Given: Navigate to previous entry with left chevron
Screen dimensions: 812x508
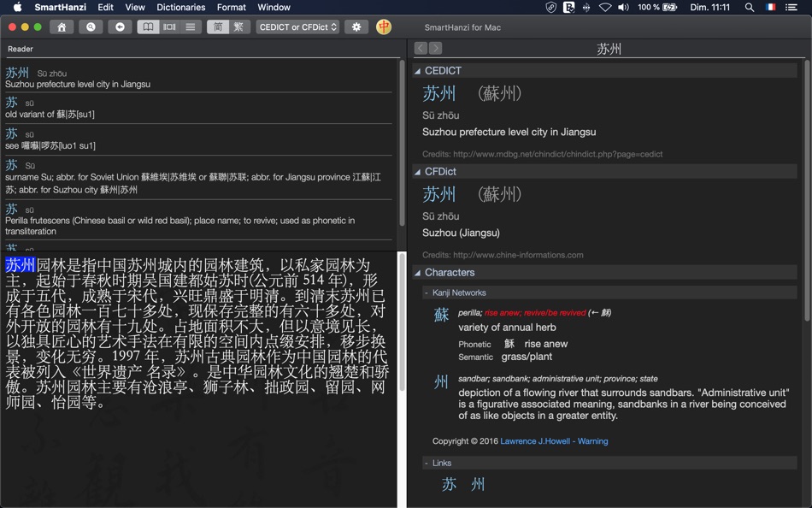Looking at the screenshot, I should coord(421,48).
